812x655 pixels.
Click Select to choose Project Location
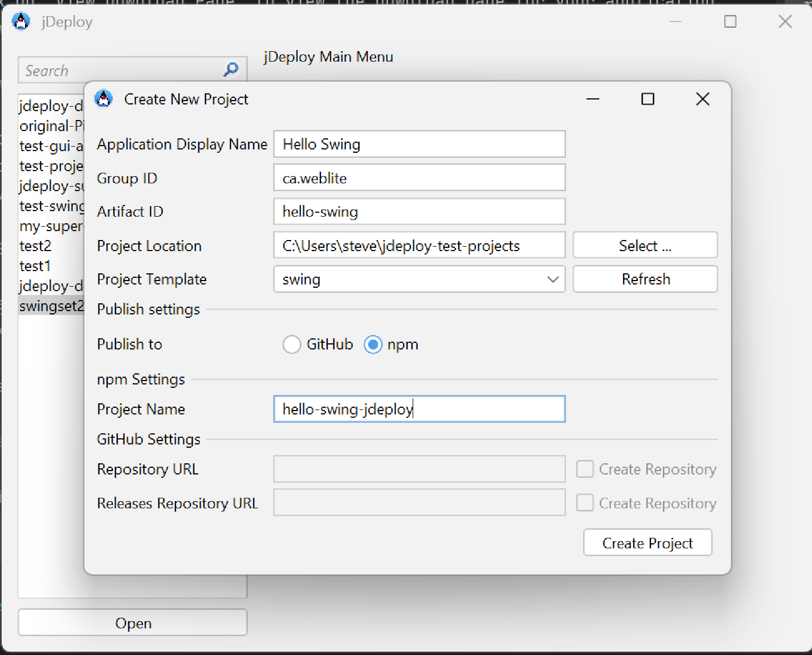coord(644,245)
